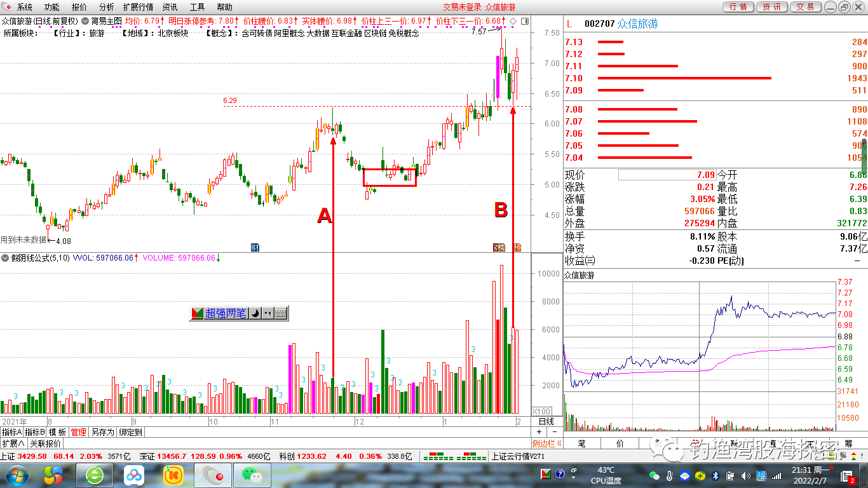The width and height of the screenshot is (868, 488).
Task: Click the WeChat tray icon
Action: [x=655, y=475]
